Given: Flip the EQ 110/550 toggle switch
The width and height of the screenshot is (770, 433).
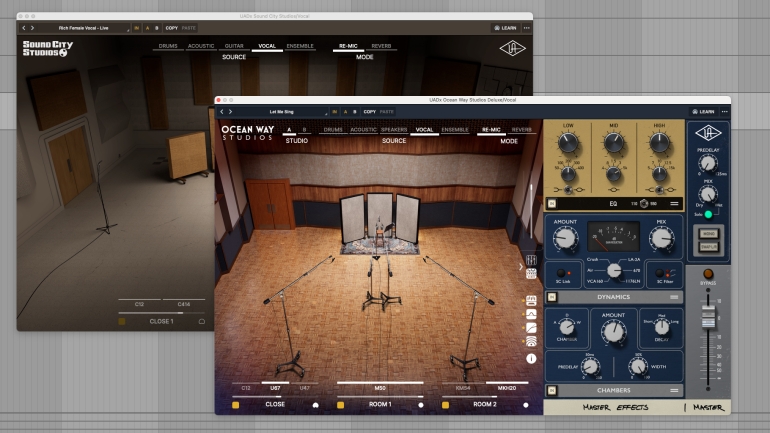Looking at the screenshot, I should [x=644, y=203].
